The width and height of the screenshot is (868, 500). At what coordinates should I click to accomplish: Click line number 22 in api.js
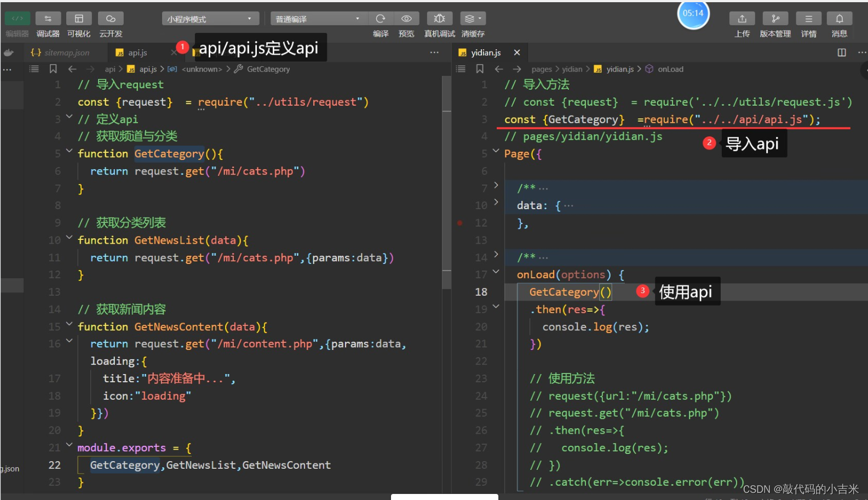(55, 465)
